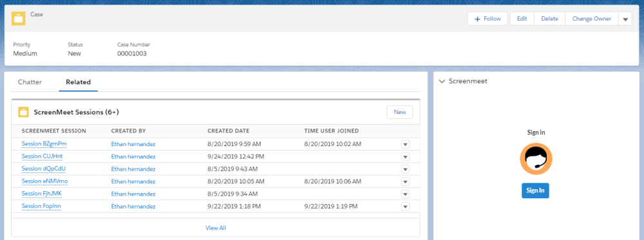The width and height of the screenshot is (644, 240).
Task: Open Session BZgmPm link
Action: [x=44, y=144]
